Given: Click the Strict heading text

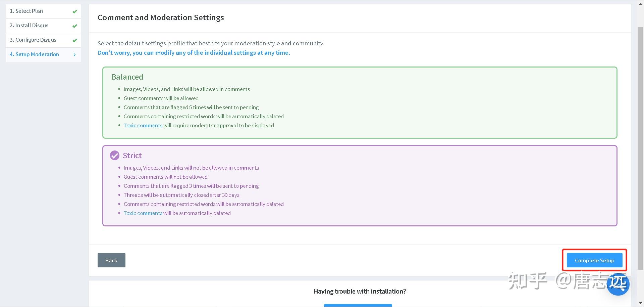Looking at the screenshot, I should (x=132, y=156).
